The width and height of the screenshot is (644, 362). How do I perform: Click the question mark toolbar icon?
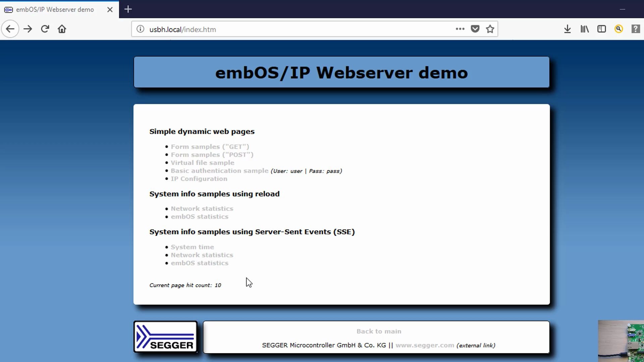(x=636, y=29)
